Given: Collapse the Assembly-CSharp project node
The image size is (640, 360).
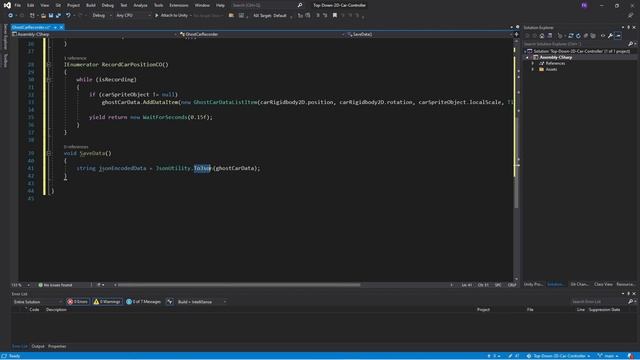Looking at the screenshot, I should [x=527, y=58].
